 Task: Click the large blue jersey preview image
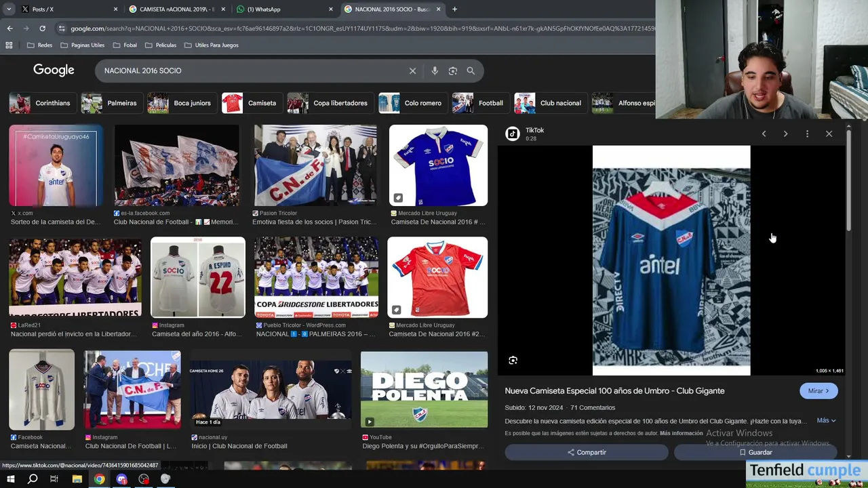671,260
